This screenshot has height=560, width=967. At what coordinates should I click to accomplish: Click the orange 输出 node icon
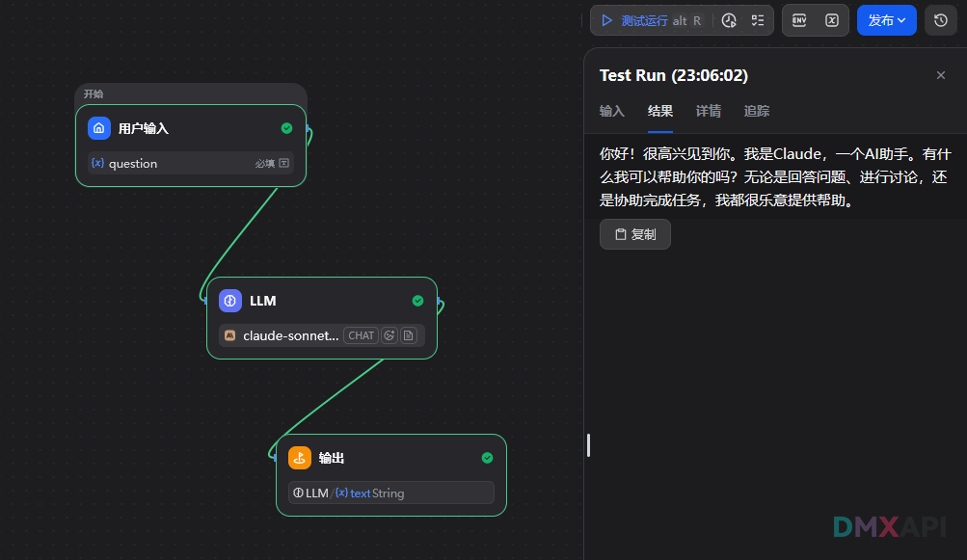(x=300, y=458)
